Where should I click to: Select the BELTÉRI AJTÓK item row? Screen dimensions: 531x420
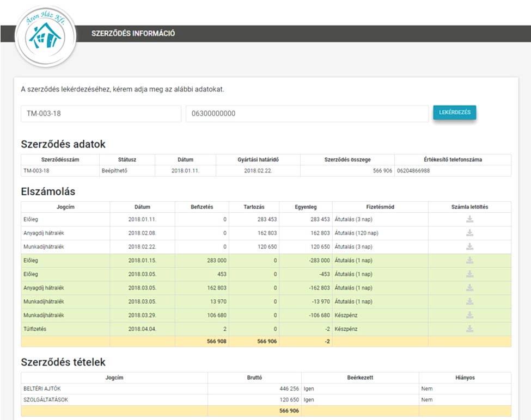pyautogui.click(x=114, y=389)
